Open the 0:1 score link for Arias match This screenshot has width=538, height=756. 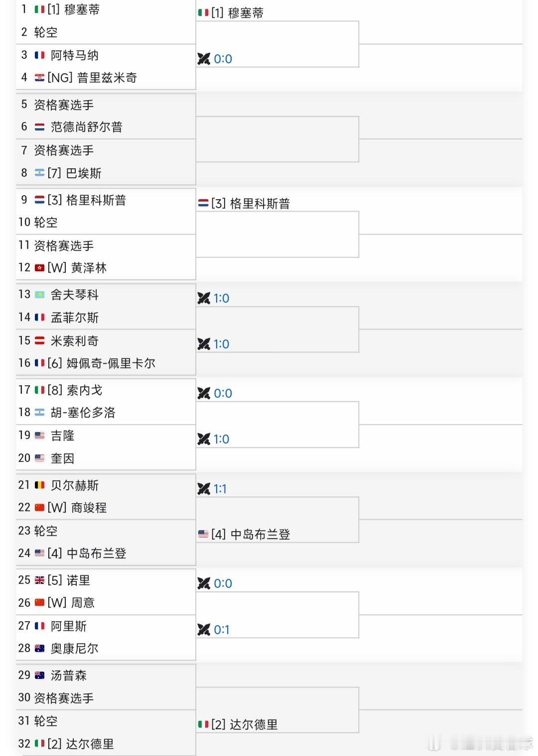pyautogui.click(x=222, y=630)
